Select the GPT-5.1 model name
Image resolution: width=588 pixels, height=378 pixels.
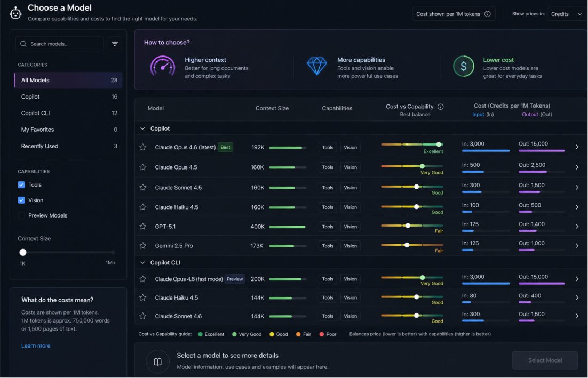[165, 226]
